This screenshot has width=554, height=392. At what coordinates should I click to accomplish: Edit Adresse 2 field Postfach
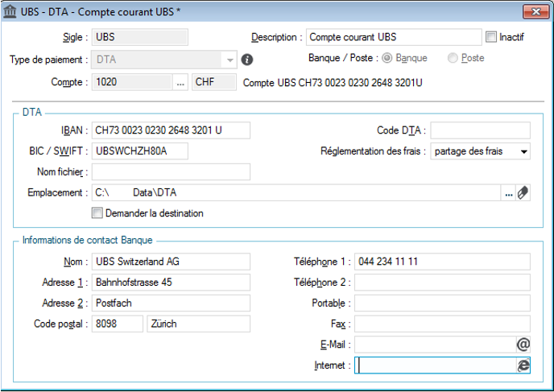(171, 303)
